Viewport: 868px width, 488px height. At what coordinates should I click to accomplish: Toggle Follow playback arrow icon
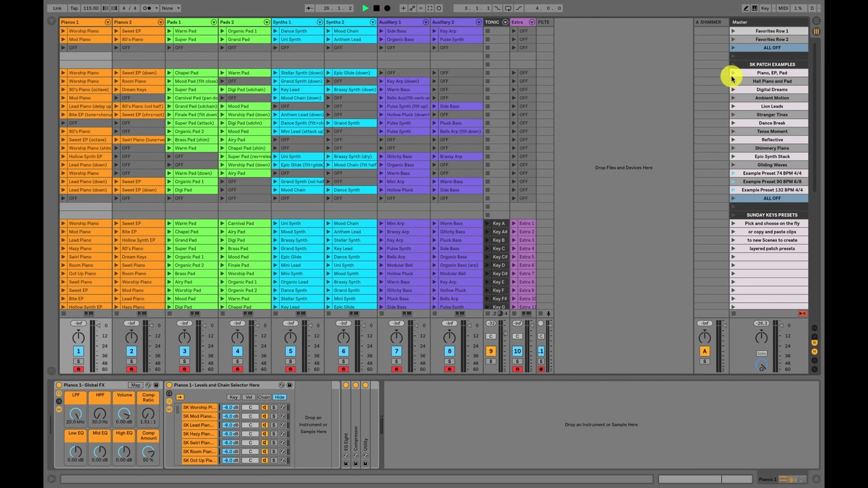pyautogui.click(x=309, y=8)
